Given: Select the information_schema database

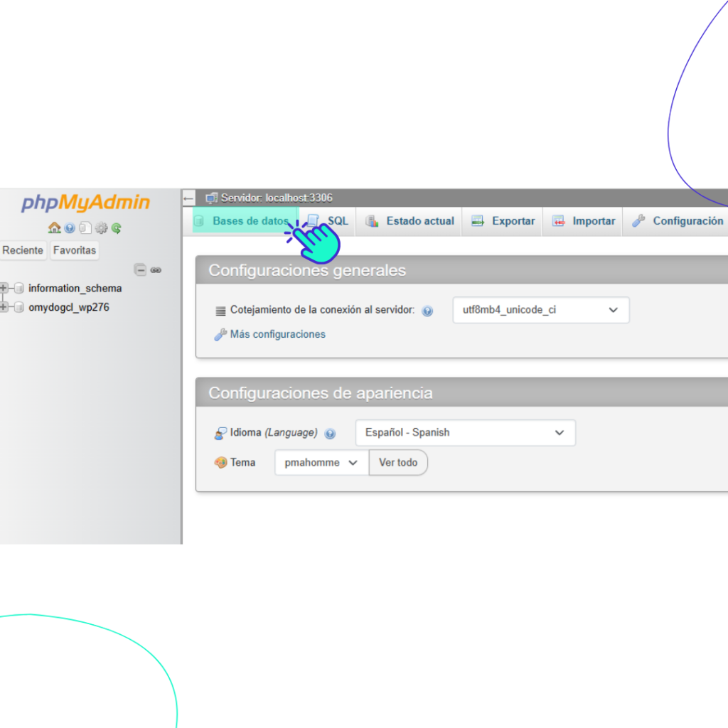Looking at the screenshot, I should click(75, 289).
